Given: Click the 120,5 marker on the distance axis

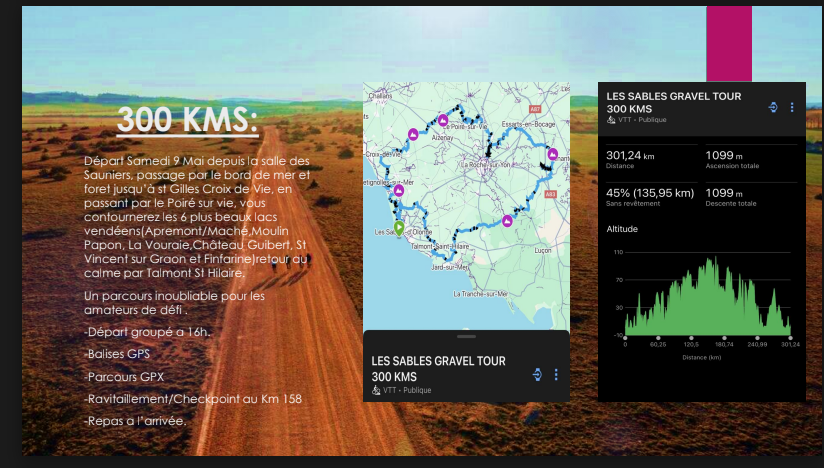Looking at the screenshot, I should [x=690, y=344].
